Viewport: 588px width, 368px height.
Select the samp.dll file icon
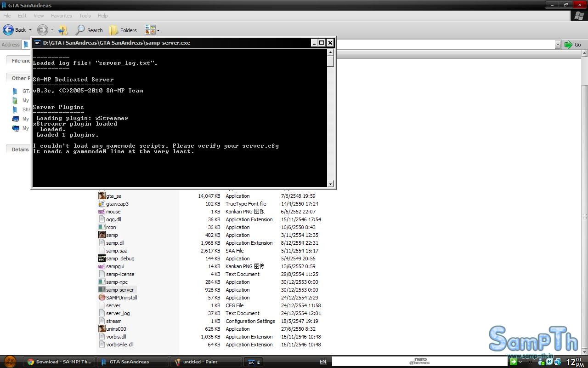[102, 243]
